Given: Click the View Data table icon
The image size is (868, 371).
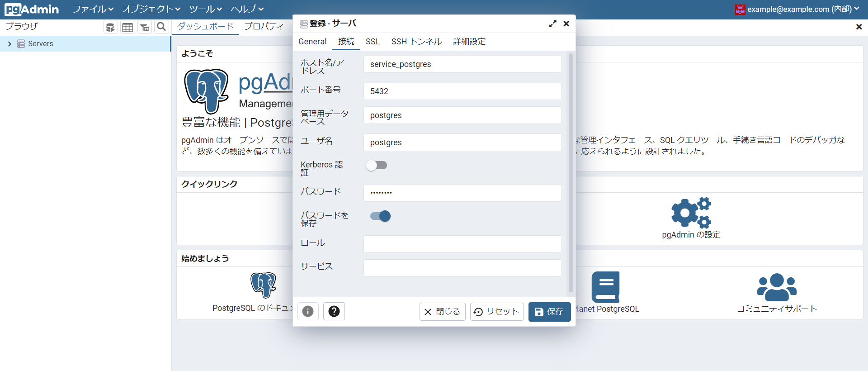Looking at the screenshot, I should click(x=127, y=27).
